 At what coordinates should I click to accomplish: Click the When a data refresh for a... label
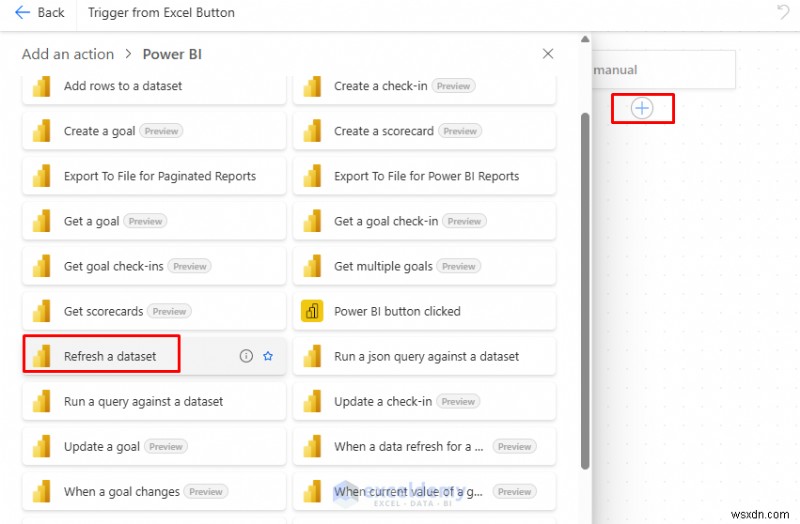point(408,446)
